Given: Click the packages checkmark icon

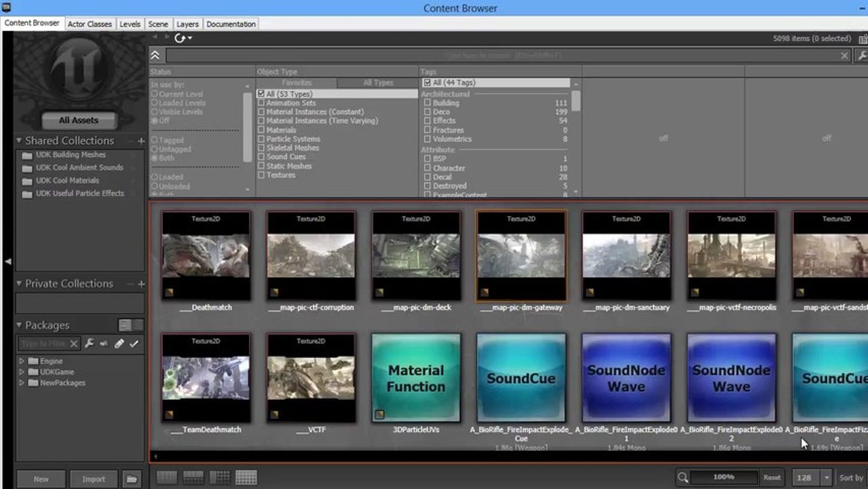Looking at the screenshot, I should point(134,344).
